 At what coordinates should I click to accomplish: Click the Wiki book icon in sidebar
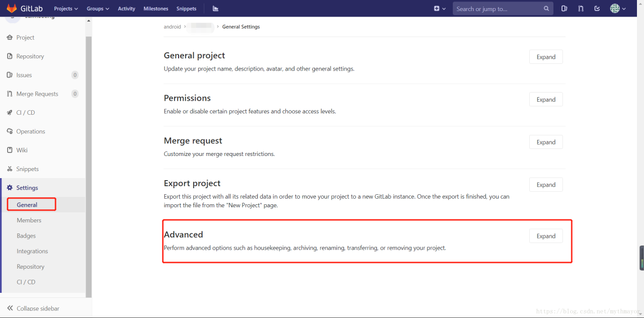(x=10, y=150)
